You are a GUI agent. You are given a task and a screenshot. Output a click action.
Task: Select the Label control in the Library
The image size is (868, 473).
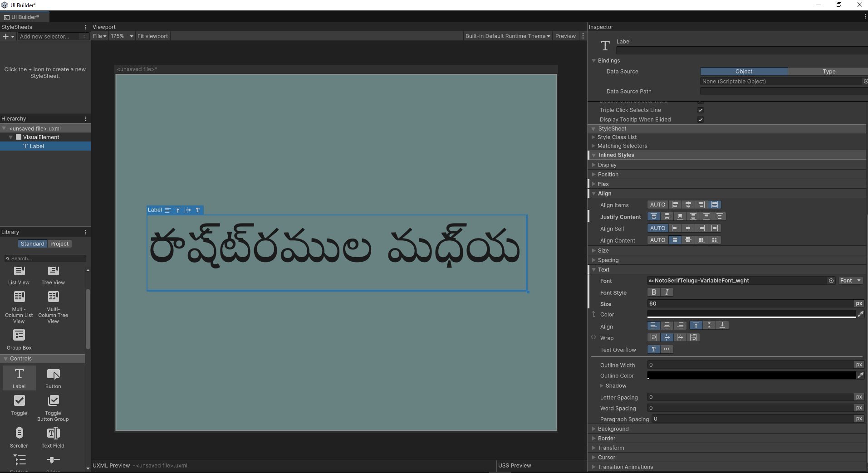click(x=19, y=378)
